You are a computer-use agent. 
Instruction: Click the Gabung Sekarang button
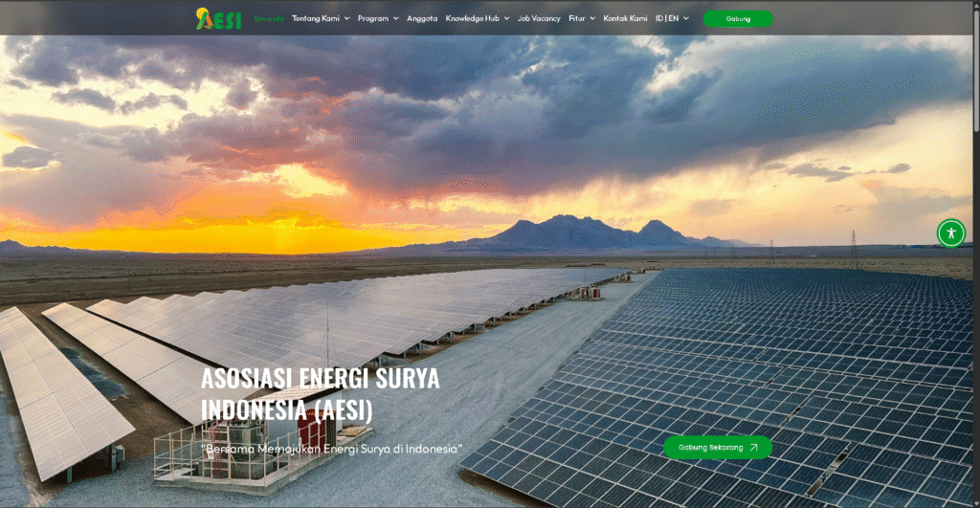(x=718, y=448)
